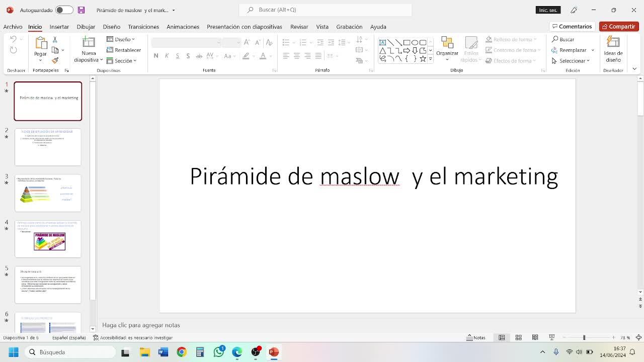Align paragraph text to the left
The image size is (644, 362).
tap(286, 56)
